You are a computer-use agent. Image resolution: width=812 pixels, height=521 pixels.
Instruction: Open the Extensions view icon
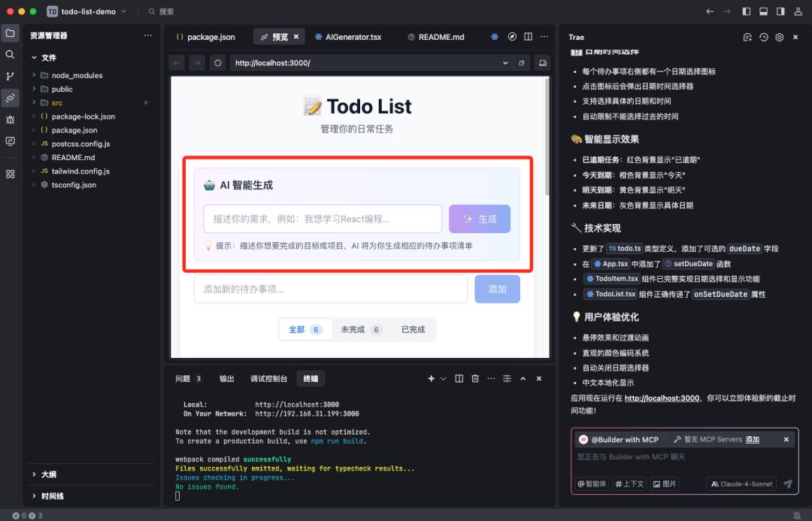click(x=10, y=174)
